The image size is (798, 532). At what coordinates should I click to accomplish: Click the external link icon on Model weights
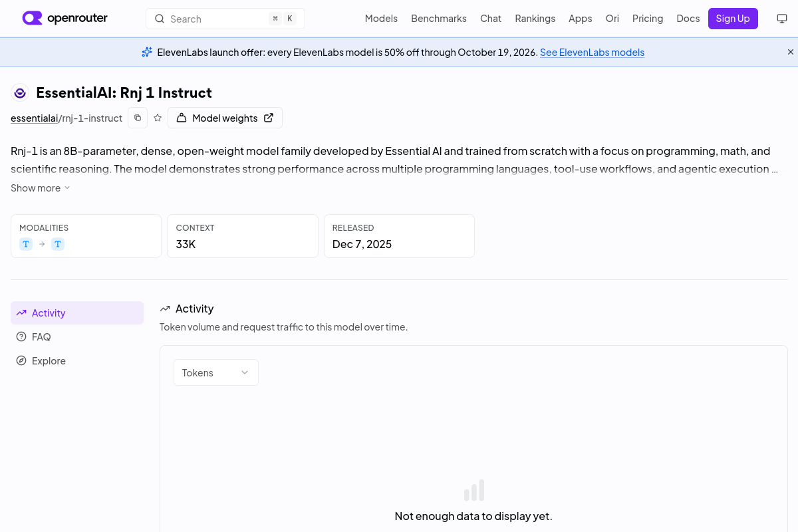click(269, 118)
